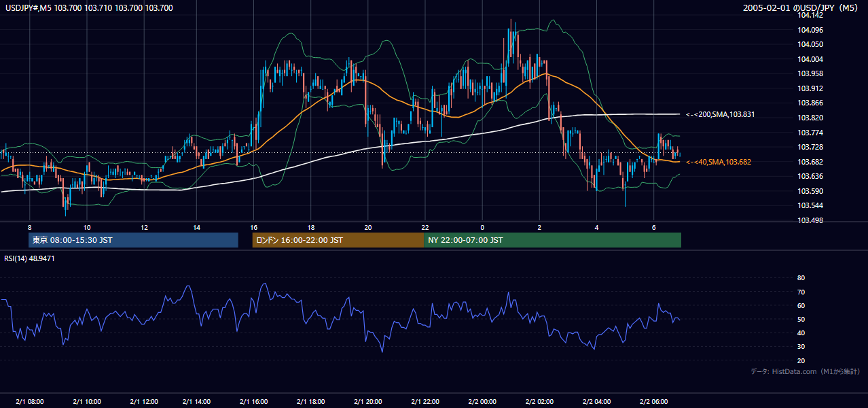Click the 103.912 price axis label
This screenshot has width=868, height=408.
click(811, 88)
